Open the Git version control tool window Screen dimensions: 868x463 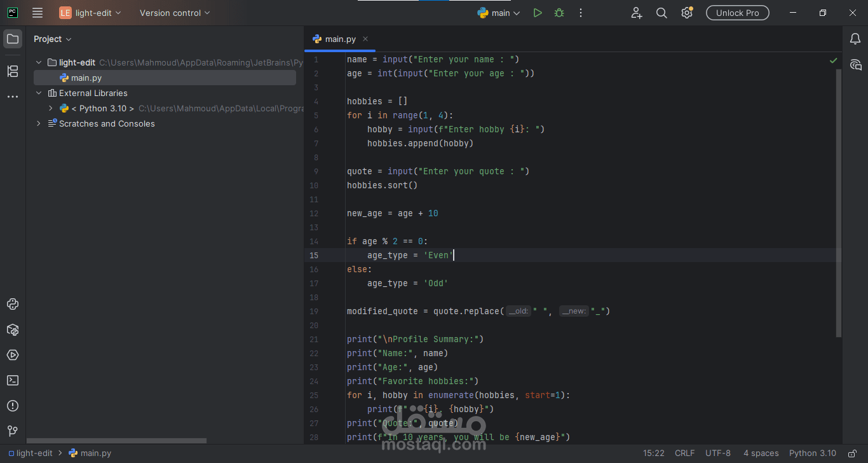click(x=13, y=431)
